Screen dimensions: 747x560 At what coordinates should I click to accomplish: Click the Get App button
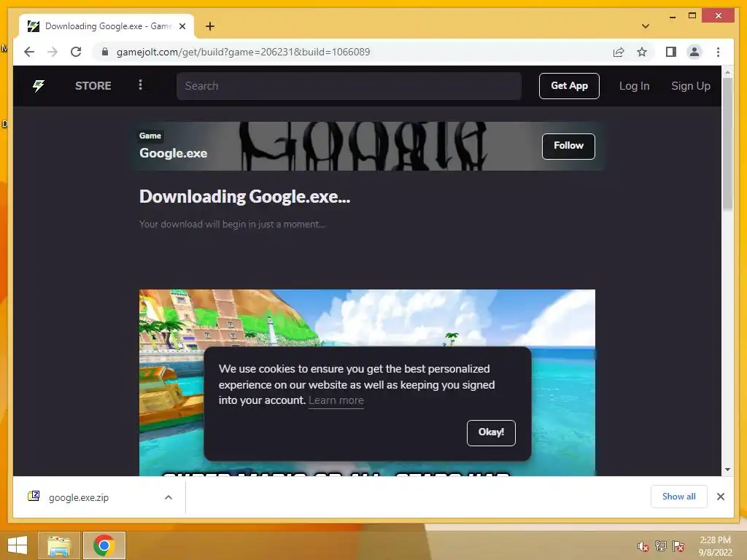pos(569,86)
